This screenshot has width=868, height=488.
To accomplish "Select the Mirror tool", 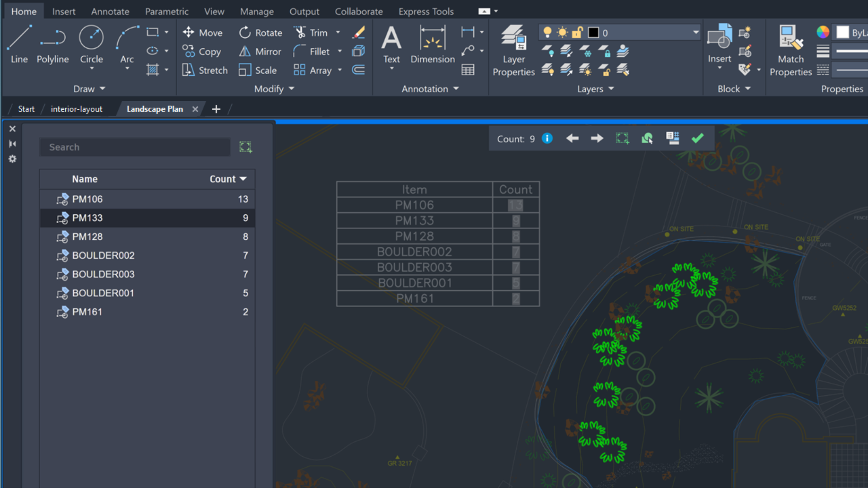I will tap(260, 51).
